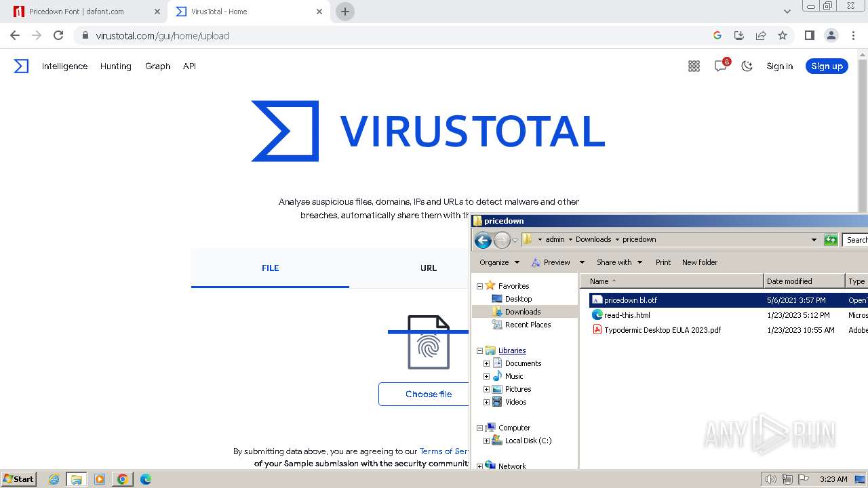Open the Intelligence menu

tap(64, 66)
